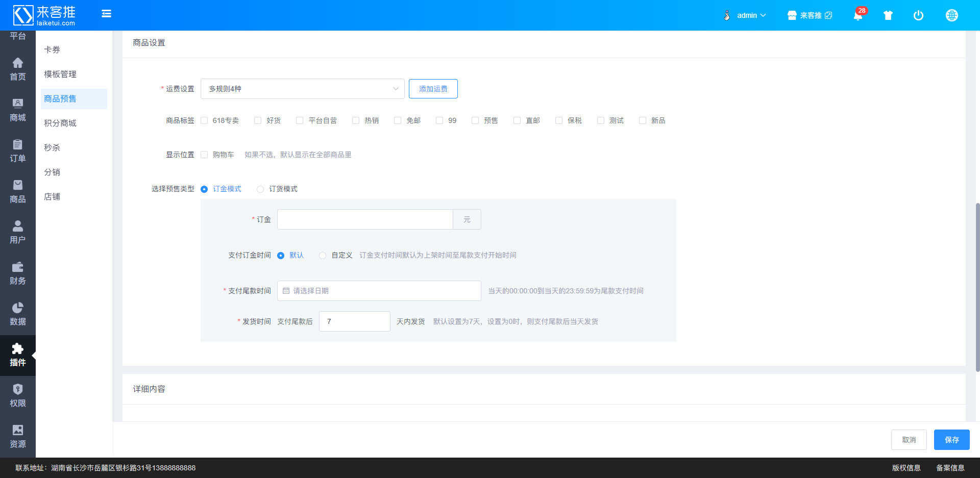Open the 来客推 store link
Viewport: 980px width, 478px height.
pos(810,15)
